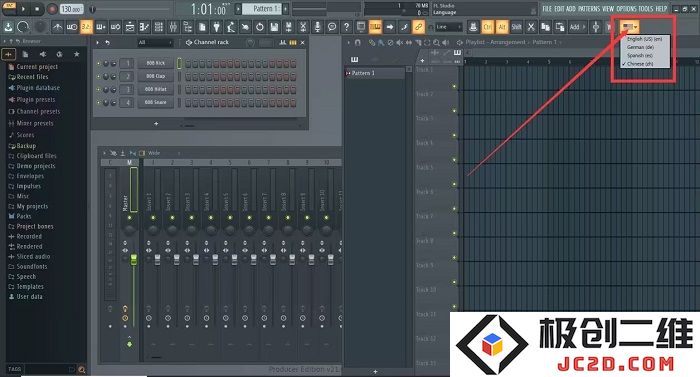
Task: Open the undo history icon
Action: pos(259,27)
